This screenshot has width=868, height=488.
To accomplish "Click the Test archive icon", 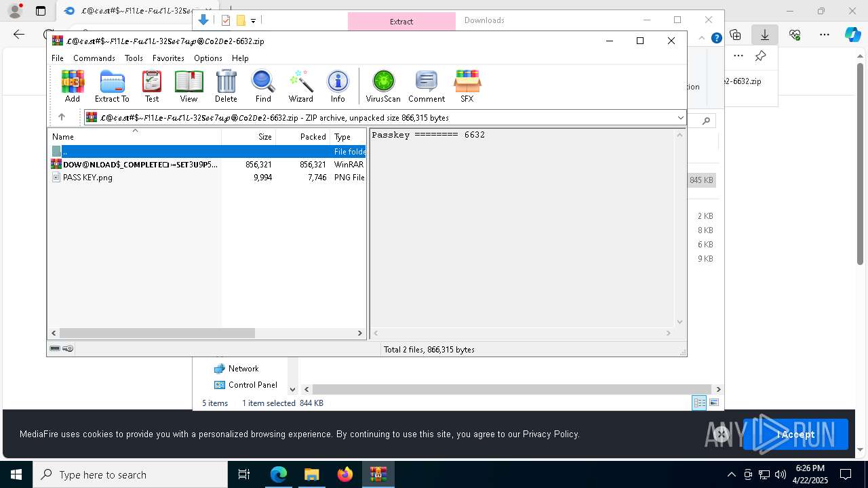I will pyautogui.click(x=152, y=86).
